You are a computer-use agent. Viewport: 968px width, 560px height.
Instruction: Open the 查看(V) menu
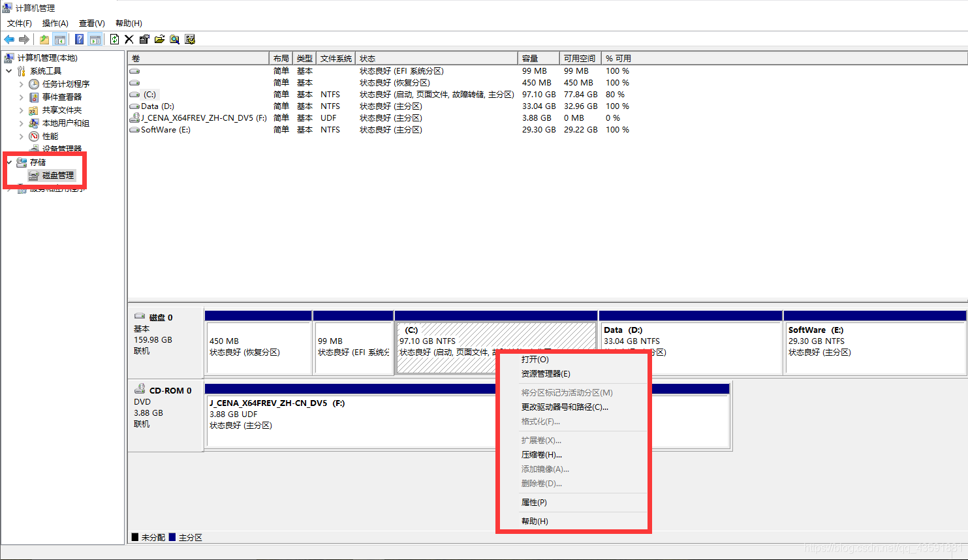(92, 23)
